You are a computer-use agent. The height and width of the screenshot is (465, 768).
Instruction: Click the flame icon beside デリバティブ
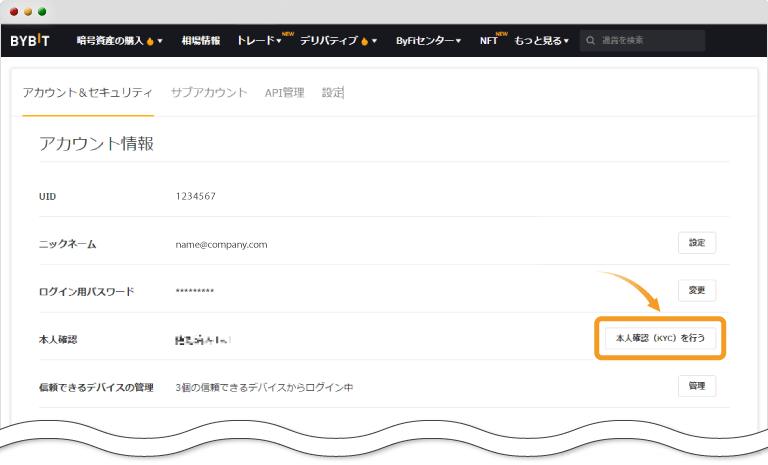364,41
